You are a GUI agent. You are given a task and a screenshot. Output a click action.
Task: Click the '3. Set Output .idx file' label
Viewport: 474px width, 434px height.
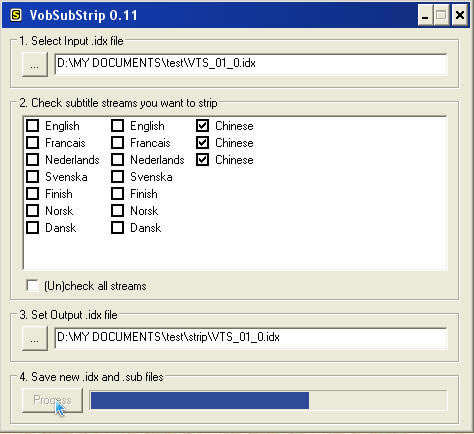coord(68,315)
